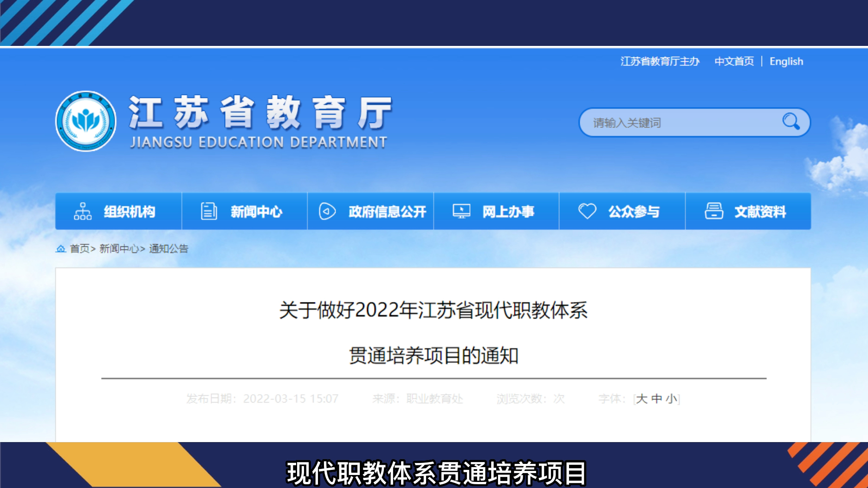The height and width of the screenshot is (488, 868).
Task: Click the 江苏省教育厅主办 link
Action: coord(661,61)
